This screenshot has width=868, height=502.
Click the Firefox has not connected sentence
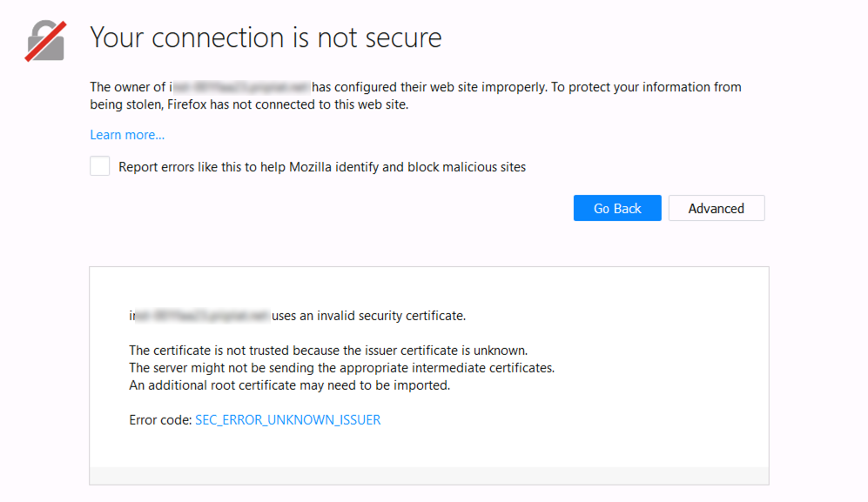click(288, 104)
